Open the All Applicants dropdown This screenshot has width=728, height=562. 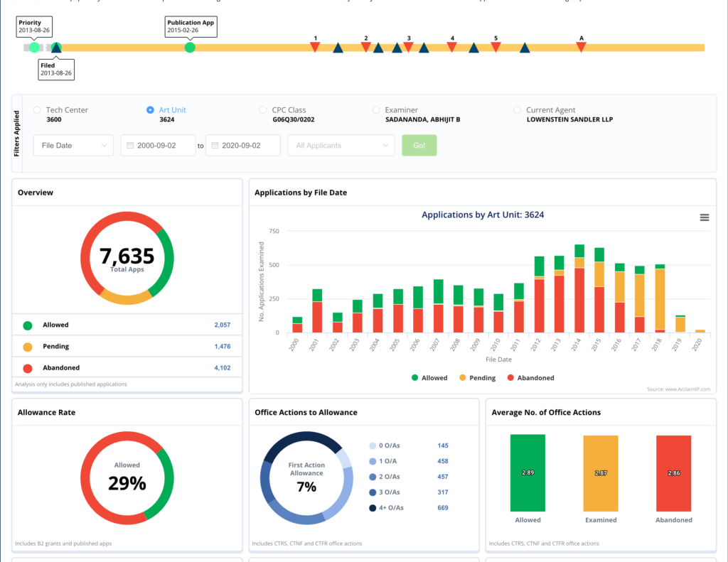coord(341,145)
